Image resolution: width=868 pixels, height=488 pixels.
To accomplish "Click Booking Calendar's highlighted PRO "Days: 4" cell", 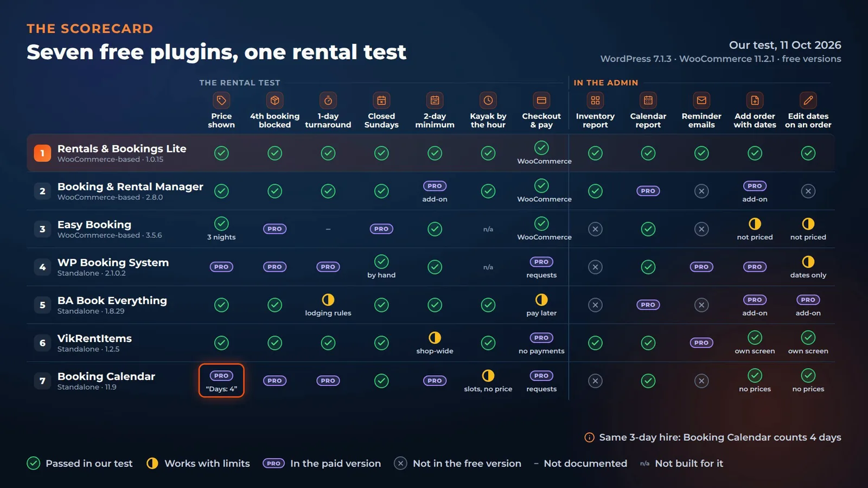I will (x=221, y=381).
